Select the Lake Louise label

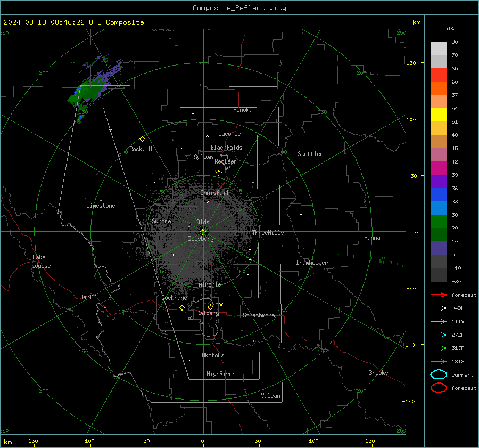tap(41, 262)
